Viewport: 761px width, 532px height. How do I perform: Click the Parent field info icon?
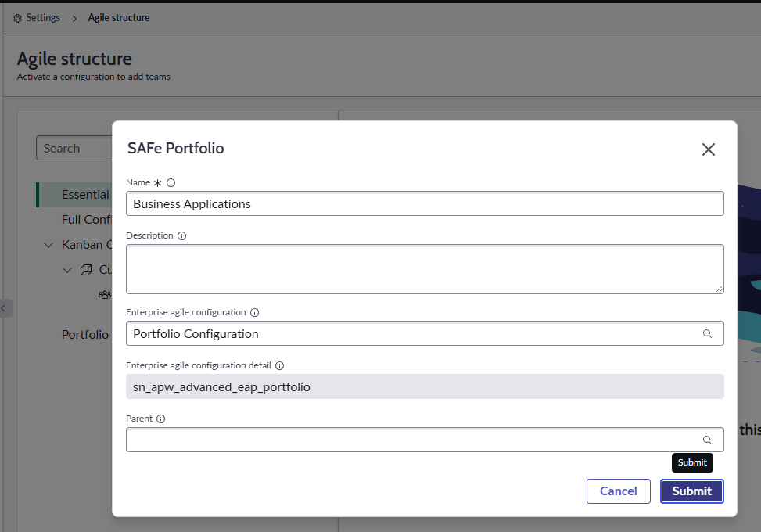tap(161, 419)
